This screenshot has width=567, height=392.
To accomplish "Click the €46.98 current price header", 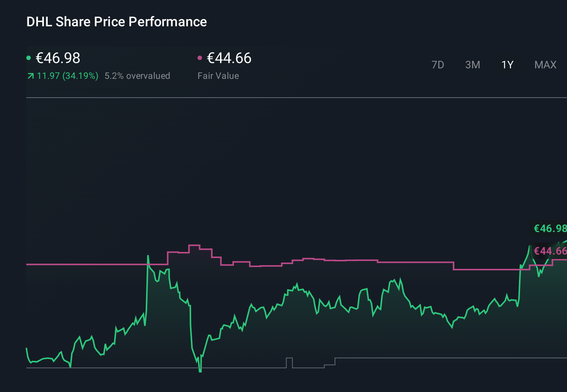I will pos(58,58).
